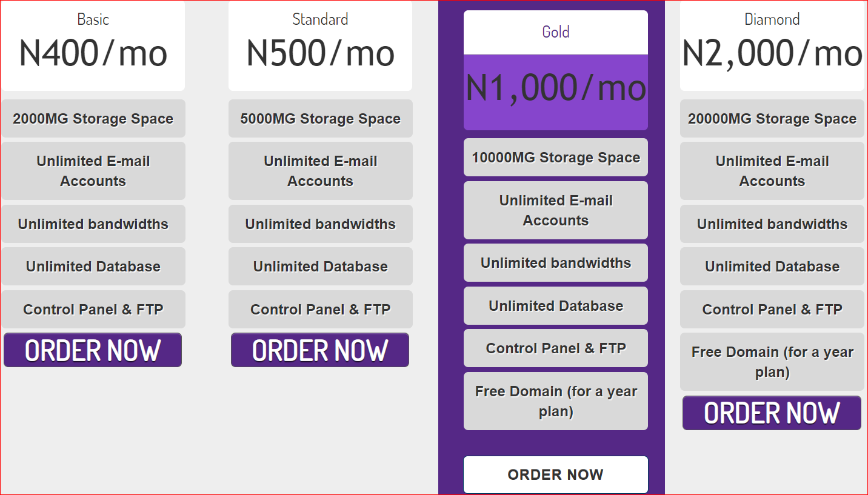Click Gold's Unlimited Database box
The height and width of the screenshot is (495, 868).
(555, 306)
